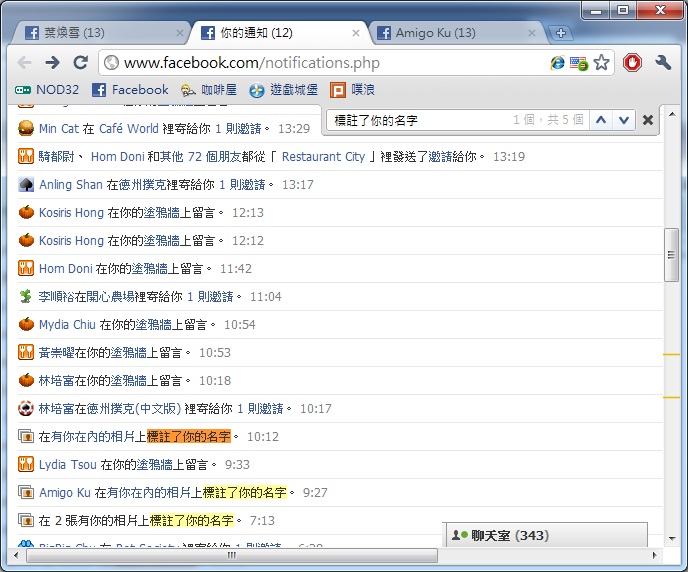
Task: Open the Facebook bookmark
Action: pos(130,90)
